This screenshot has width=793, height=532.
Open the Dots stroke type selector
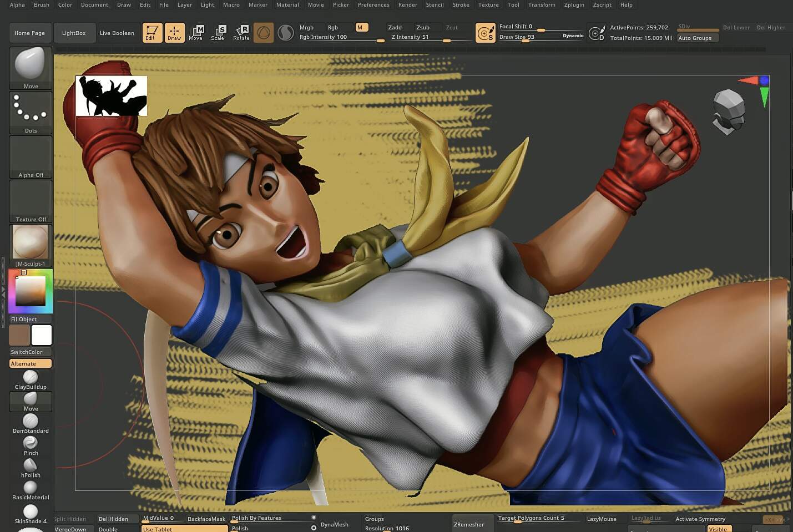point(31,113)
